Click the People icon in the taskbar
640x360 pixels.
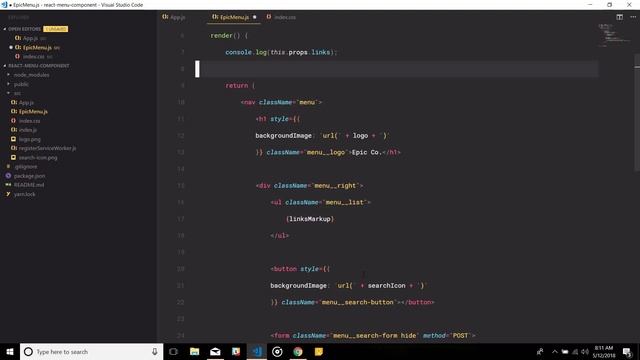point(540,351)
